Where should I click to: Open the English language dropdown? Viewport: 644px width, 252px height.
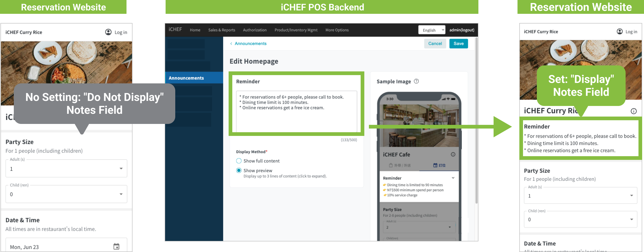[432, 30]
